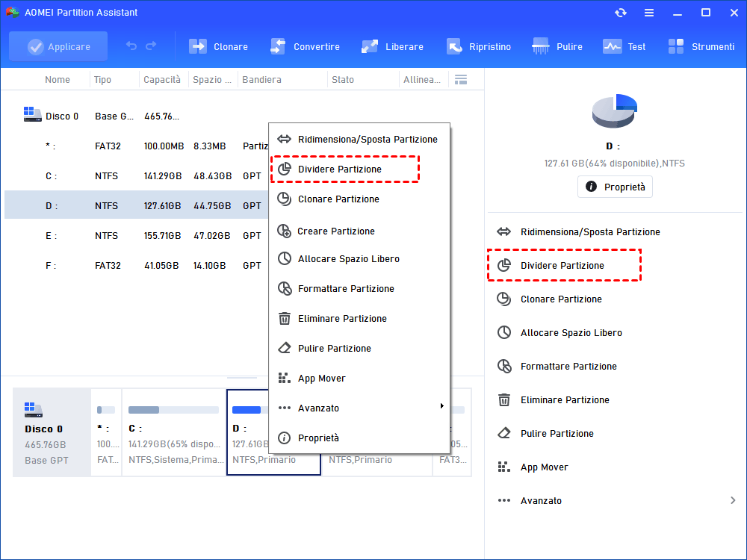Select the E: NTFS partition row

137,235
